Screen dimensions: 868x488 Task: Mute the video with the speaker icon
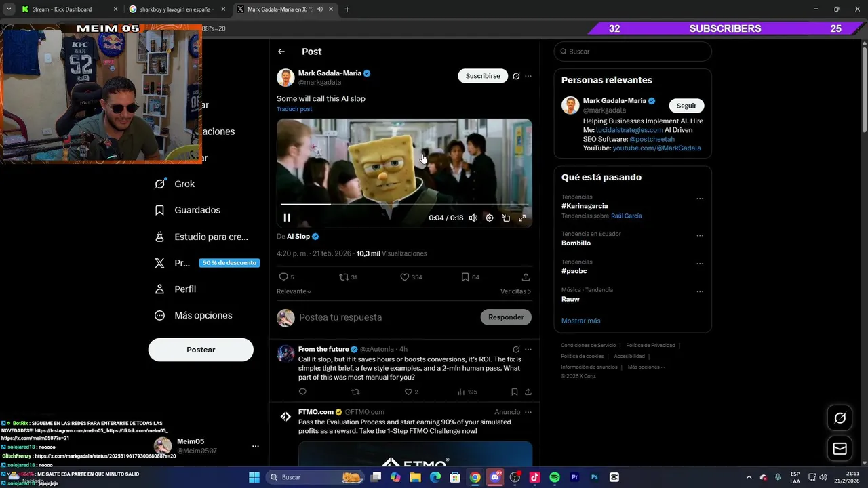[473, 218]
